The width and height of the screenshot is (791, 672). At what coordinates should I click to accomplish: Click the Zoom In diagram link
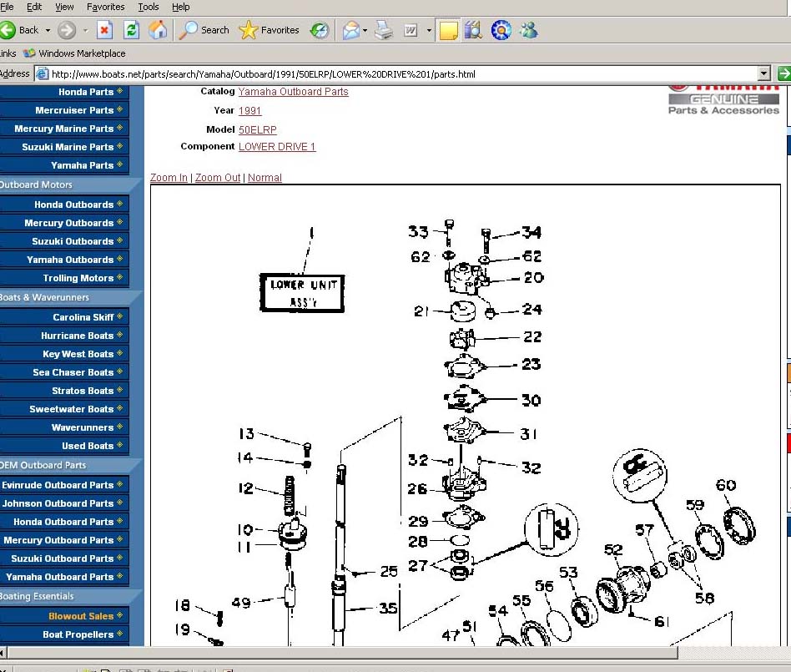(169, 178)
